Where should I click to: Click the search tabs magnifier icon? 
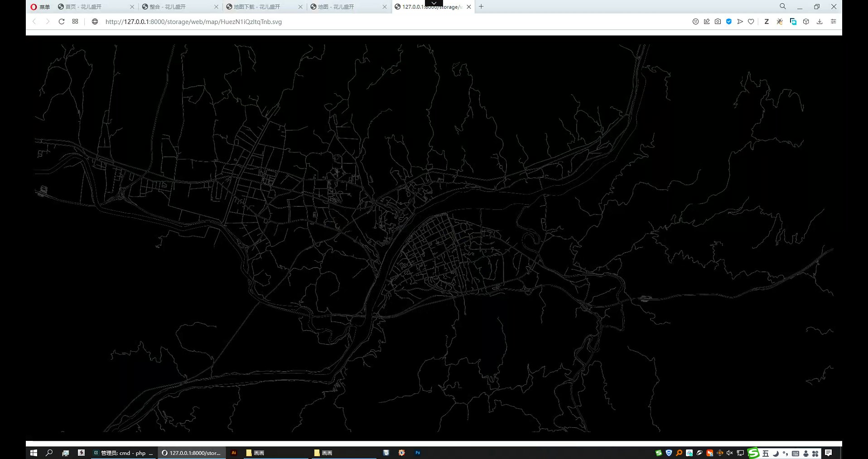tap(782, 7)
